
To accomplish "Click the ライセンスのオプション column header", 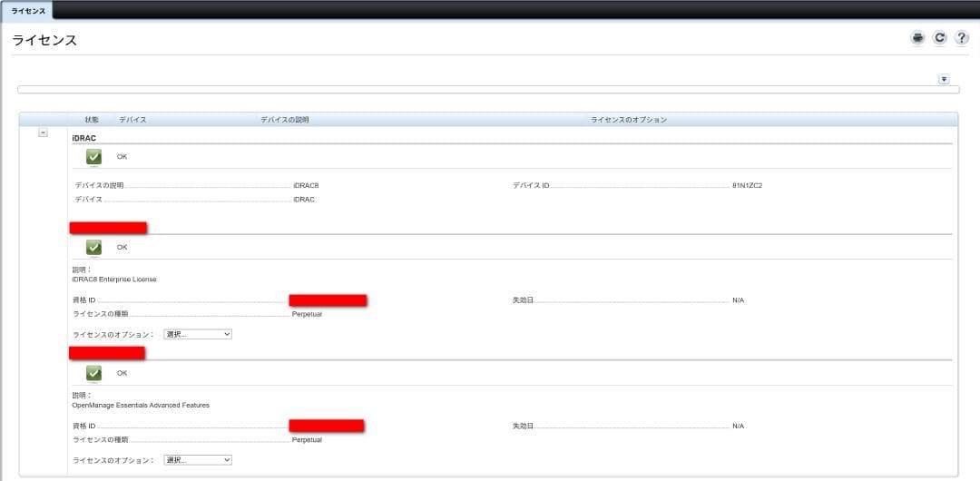I will pos(629,120).
